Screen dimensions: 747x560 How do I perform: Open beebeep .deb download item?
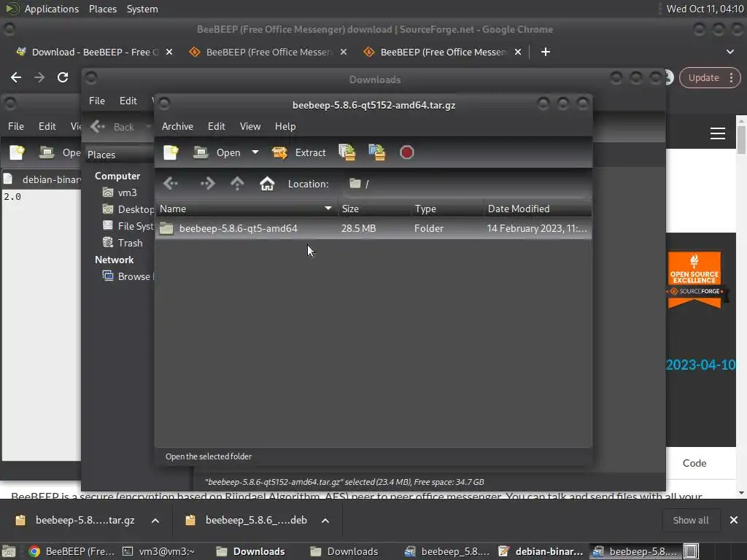247,520
